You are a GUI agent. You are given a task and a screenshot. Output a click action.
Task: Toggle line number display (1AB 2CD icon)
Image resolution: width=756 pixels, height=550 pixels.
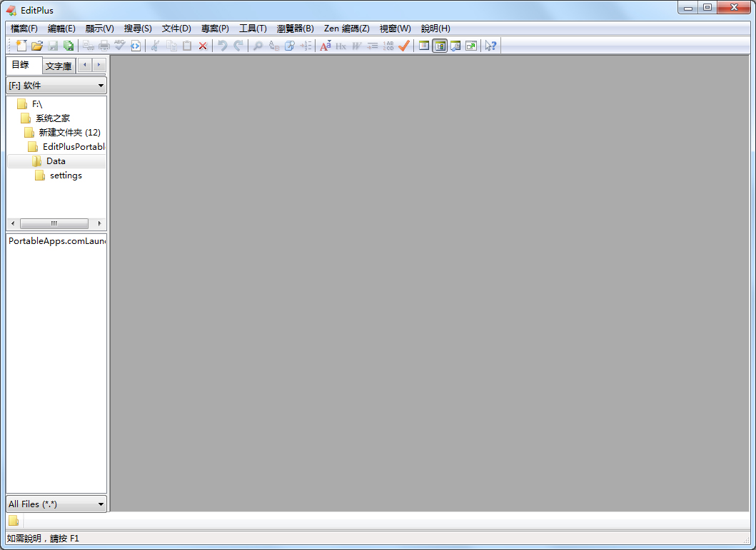[388, 46]
